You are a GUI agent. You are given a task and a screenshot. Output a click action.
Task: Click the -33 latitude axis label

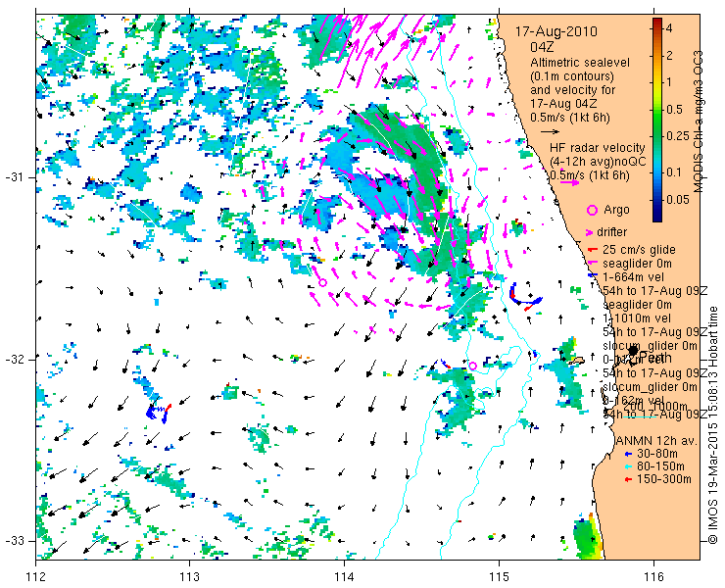coord(17,541)
